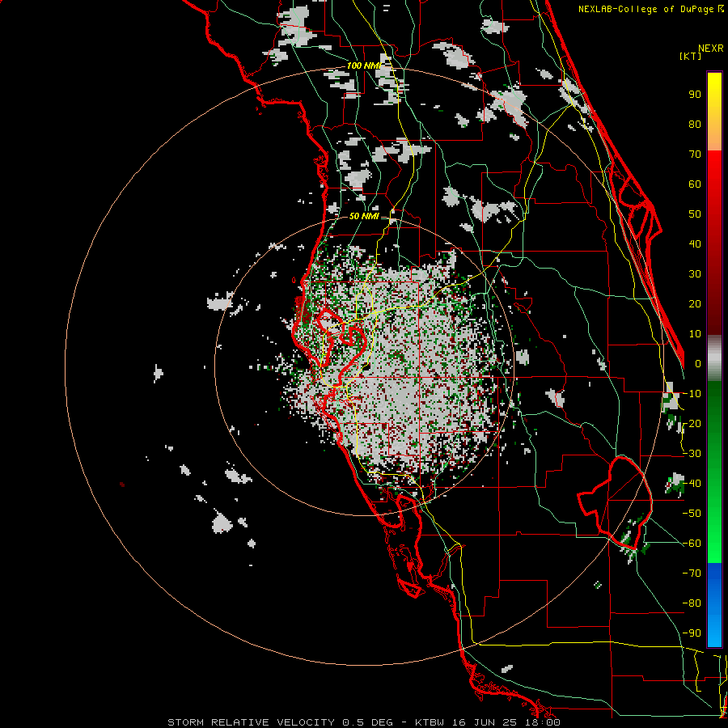Click the -20 value on the velocity scale
728x728 pixels.
pyautogui.click(x=692, y=424)
